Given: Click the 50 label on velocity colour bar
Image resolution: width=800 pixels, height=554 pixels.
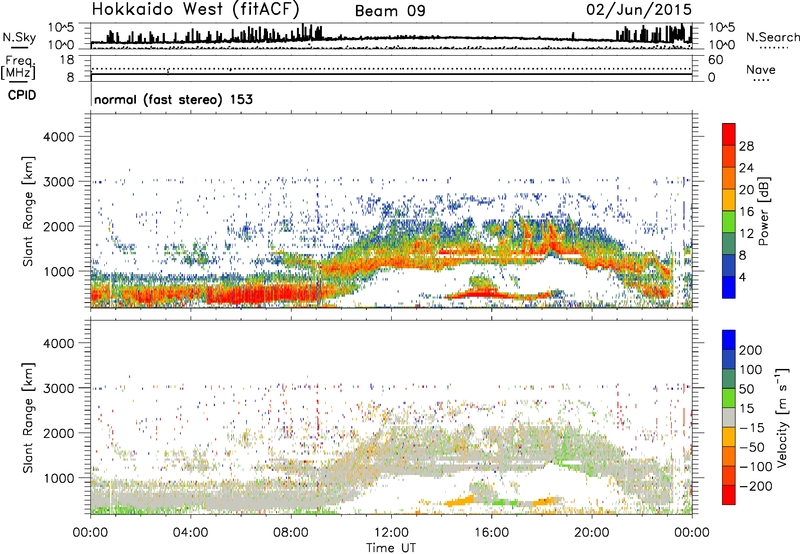Looking at the screenshot, I should [x=746, y=389].
